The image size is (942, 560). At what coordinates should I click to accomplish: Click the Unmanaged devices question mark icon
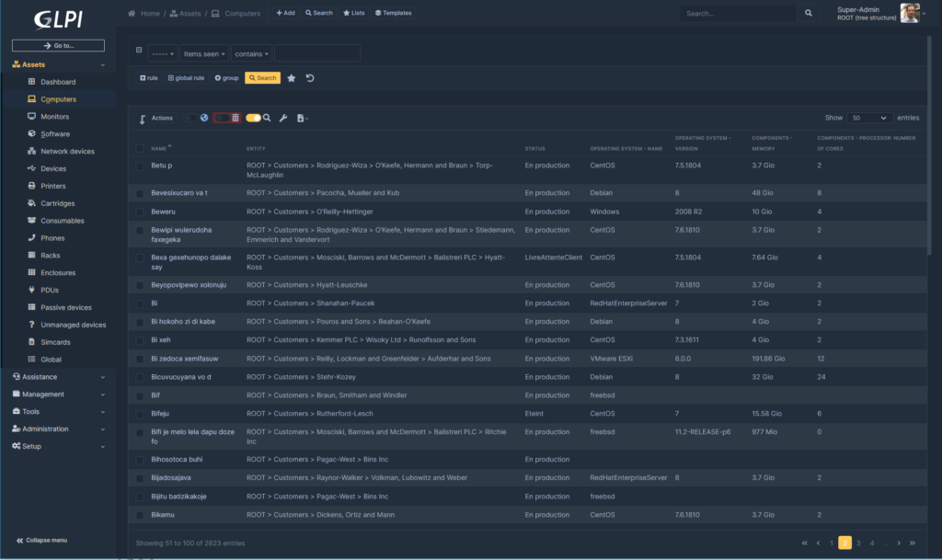(x=32, y=325)
